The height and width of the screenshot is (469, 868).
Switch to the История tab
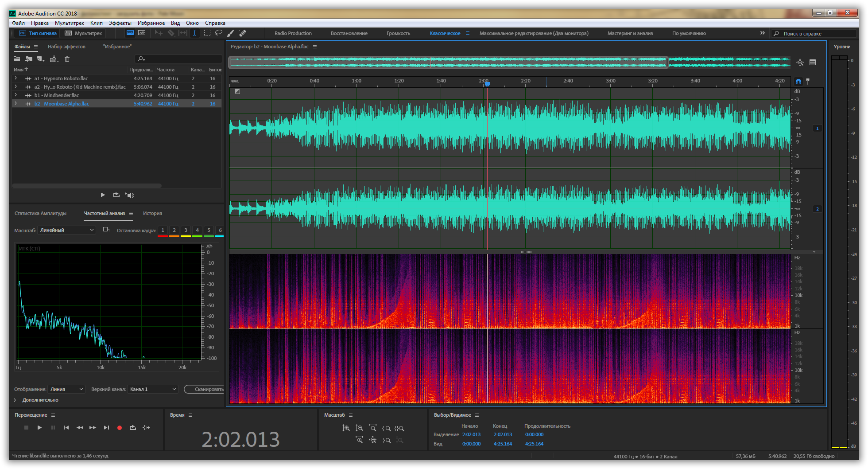pos(152,213)
